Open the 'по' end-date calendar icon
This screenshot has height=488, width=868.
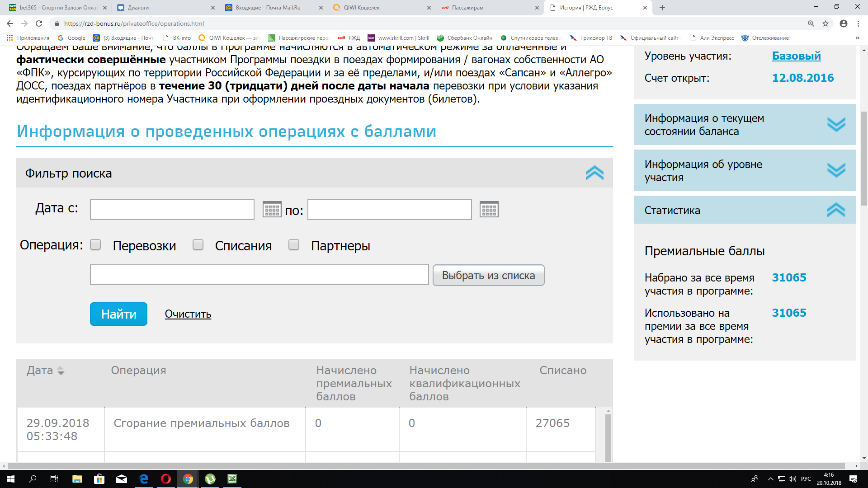click(489, 210)
